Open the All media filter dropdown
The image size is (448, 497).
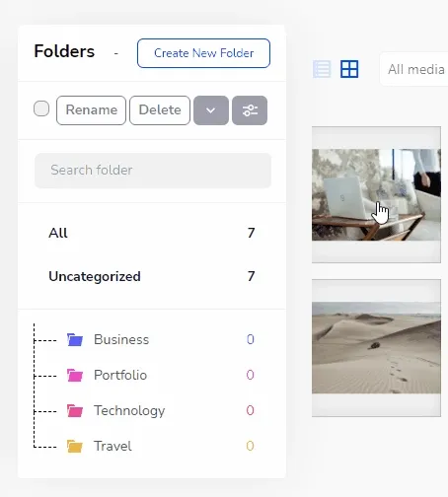pos(414,69)
